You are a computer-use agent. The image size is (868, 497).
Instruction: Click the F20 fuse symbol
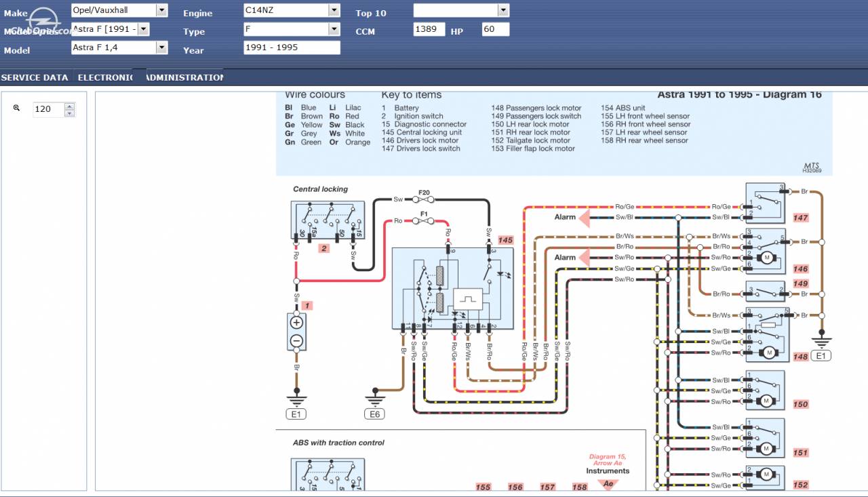coord(425,199)
